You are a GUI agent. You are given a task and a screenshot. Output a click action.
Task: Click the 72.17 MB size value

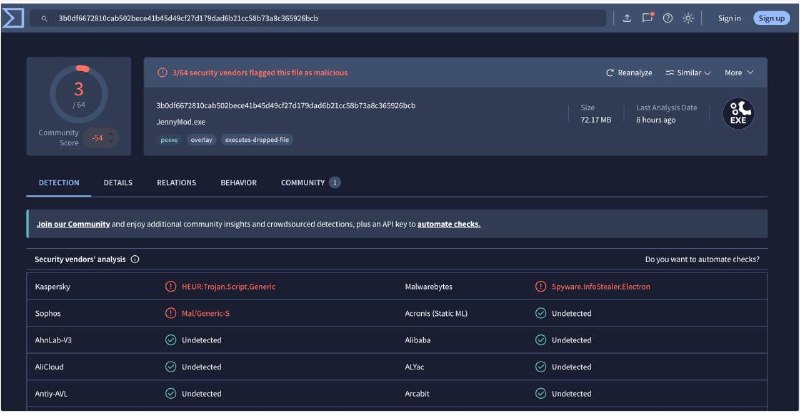tap(595, 120)
